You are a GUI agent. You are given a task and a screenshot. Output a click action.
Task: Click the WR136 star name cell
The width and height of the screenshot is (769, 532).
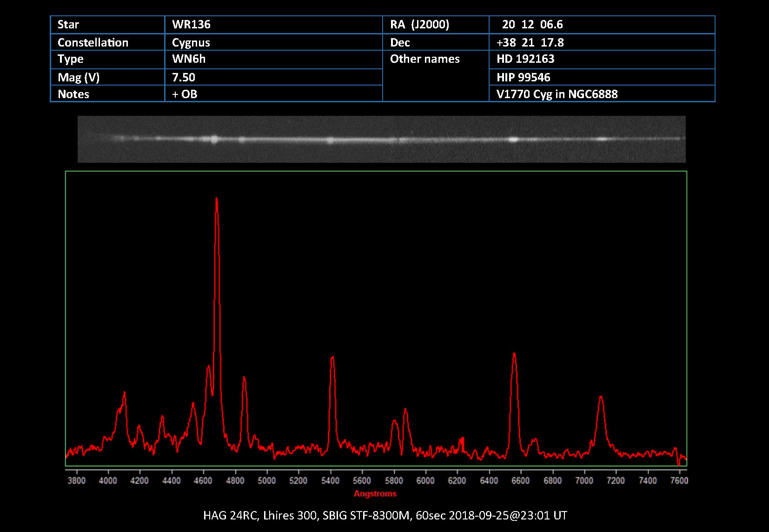pos(191,25)
